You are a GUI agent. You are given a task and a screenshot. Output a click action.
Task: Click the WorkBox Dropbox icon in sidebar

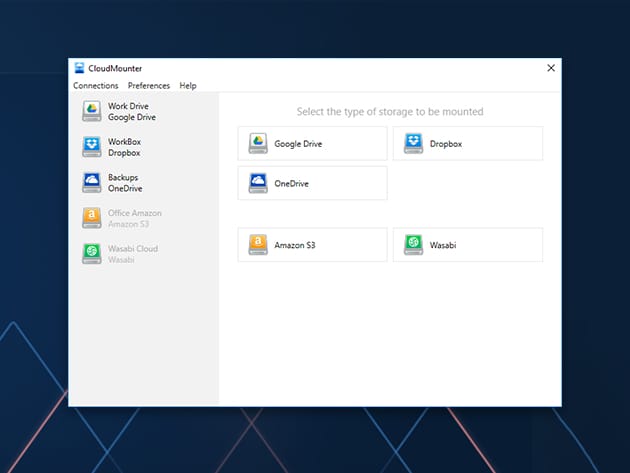pyautogui.click(x=91, y=147)
